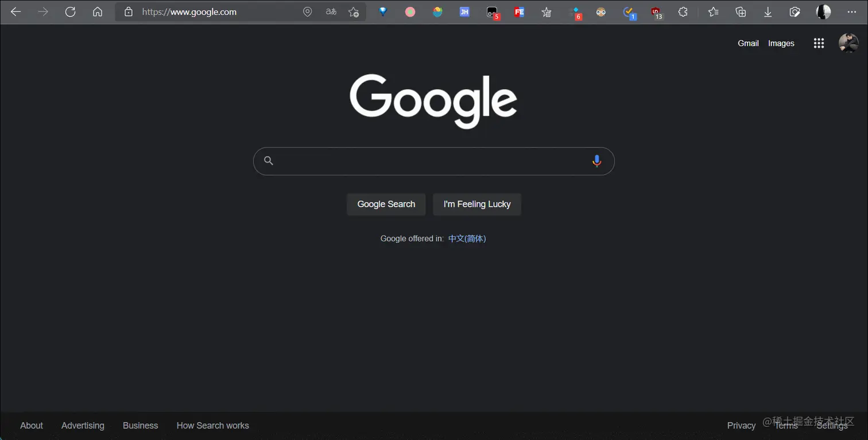Open the browser home page icon
The width and height of the screenshot is (868, 440).
[x=98, y=11]
